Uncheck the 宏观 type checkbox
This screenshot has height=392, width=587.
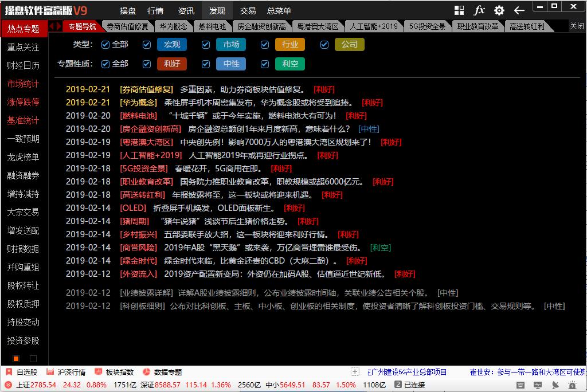click(x=147, y=45)
